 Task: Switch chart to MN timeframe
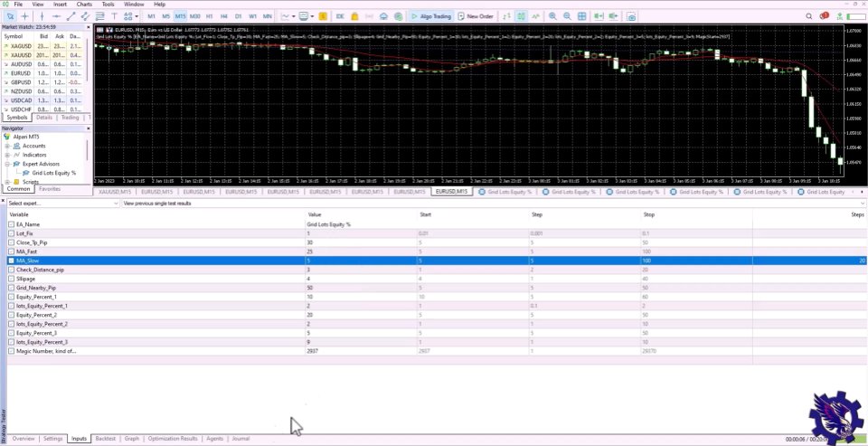coord(267,16)
